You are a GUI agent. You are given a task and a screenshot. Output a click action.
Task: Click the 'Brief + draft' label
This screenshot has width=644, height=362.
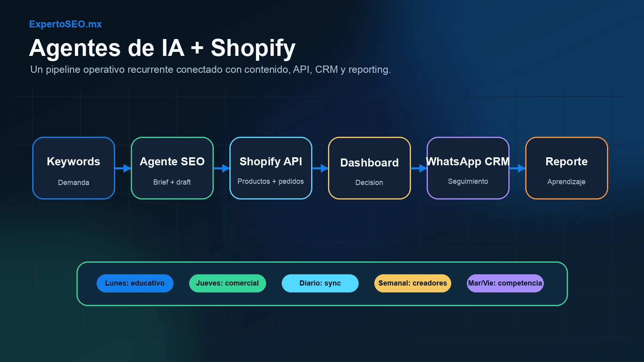tap(172, 182)
